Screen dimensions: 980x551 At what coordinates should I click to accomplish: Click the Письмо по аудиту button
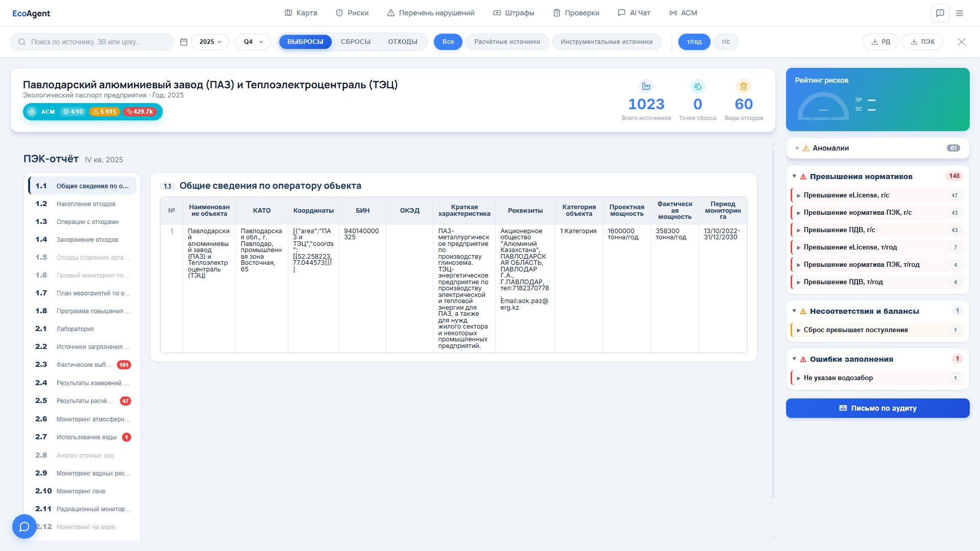pyautogui.click(x=878, y=408)
